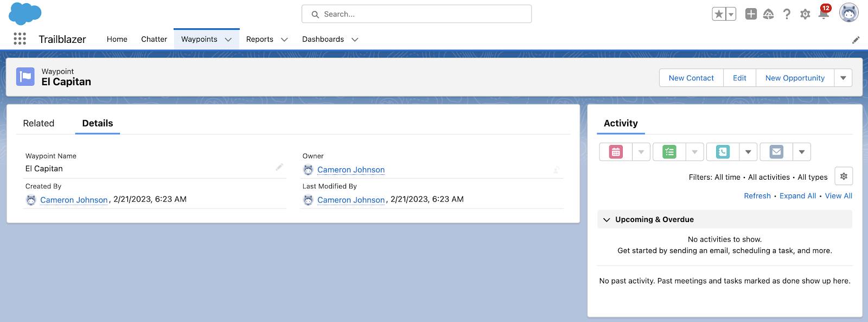Open the user profile avatar

coord(848,12)
